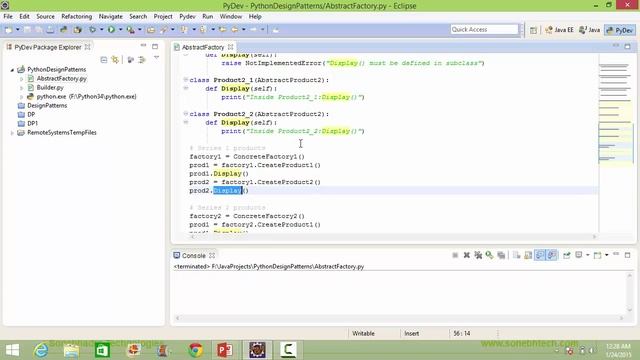Open the Pydev menu
Image resolution: width=640 pixels, height=360 pixels.
[x=187, y=17]
